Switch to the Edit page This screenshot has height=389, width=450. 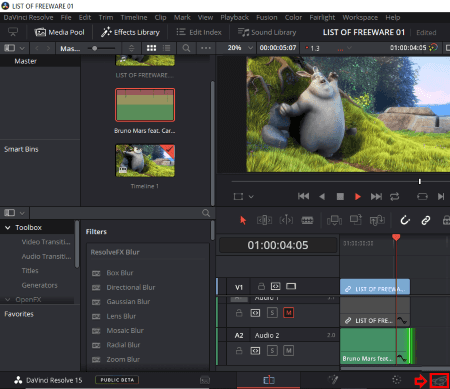[x=269, y=380]
